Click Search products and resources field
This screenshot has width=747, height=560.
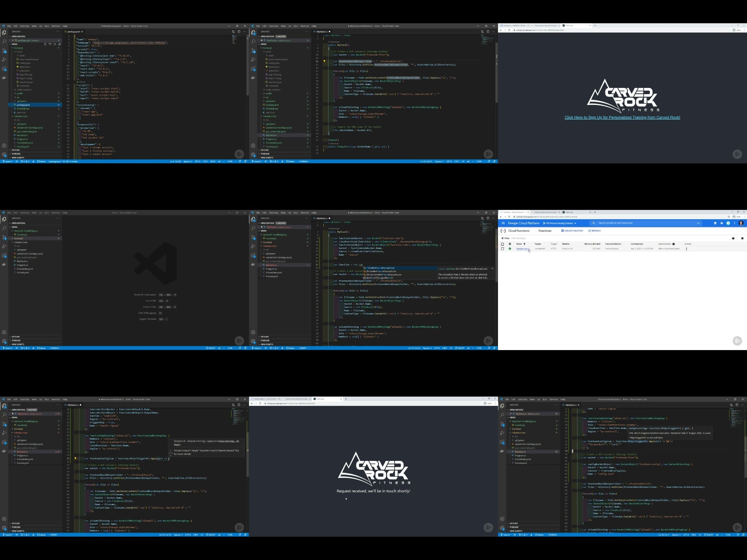[x=645, y=223]
